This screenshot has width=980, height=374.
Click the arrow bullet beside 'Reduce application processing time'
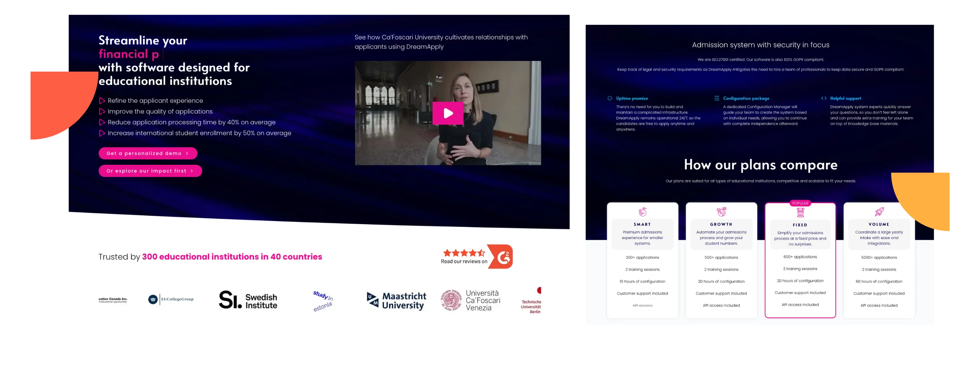click(x=102, y=122)
